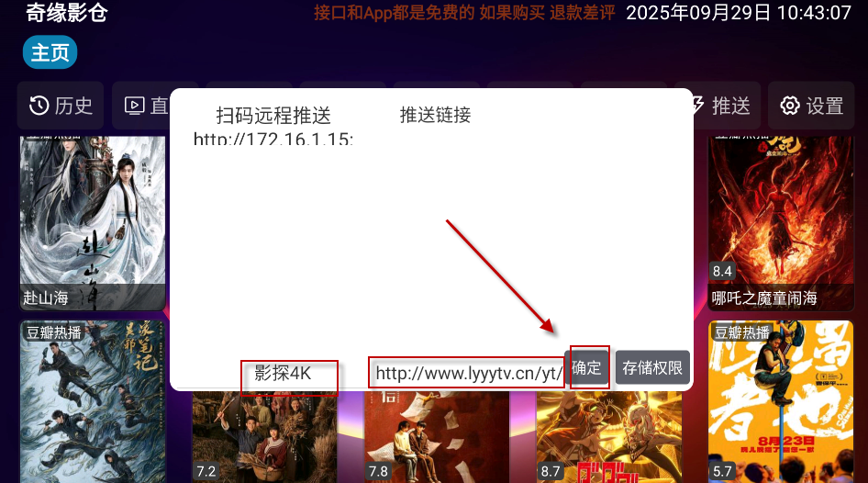Click the 奇缘影仓 app title
This screenshot has height=483, width=868.
[66, 13]
